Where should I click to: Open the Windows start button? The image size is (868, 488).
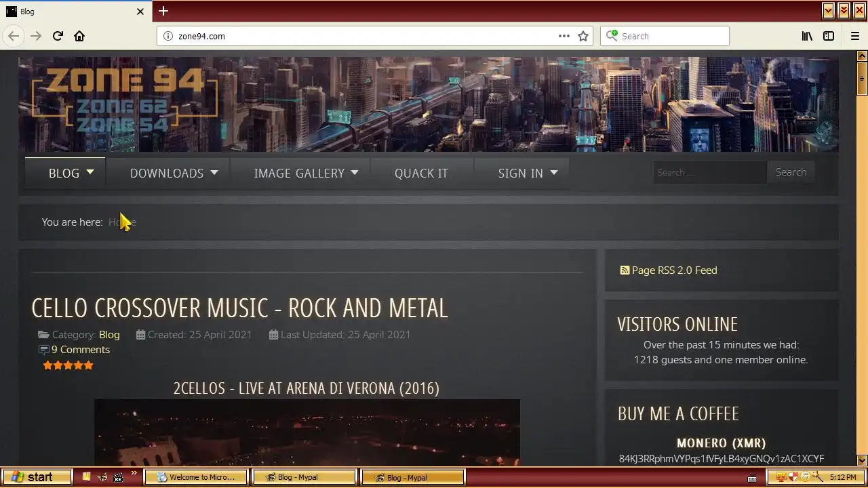tap(37, 477)
